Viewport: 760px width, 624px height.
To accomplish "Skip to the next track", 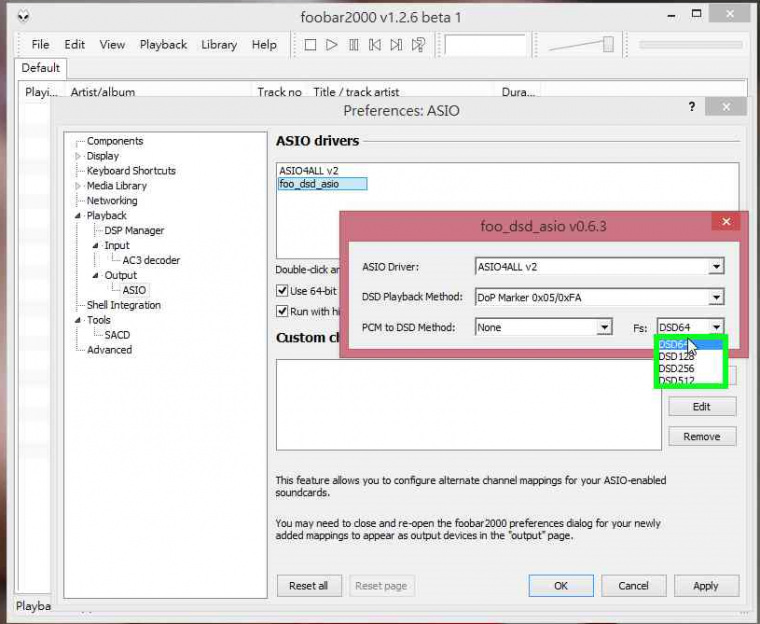I will point(396,45).
